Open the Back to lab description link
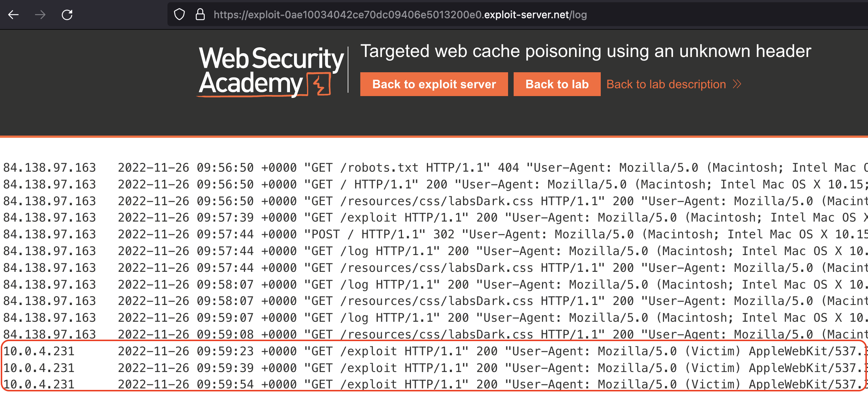868x394 pixels. 666,84
